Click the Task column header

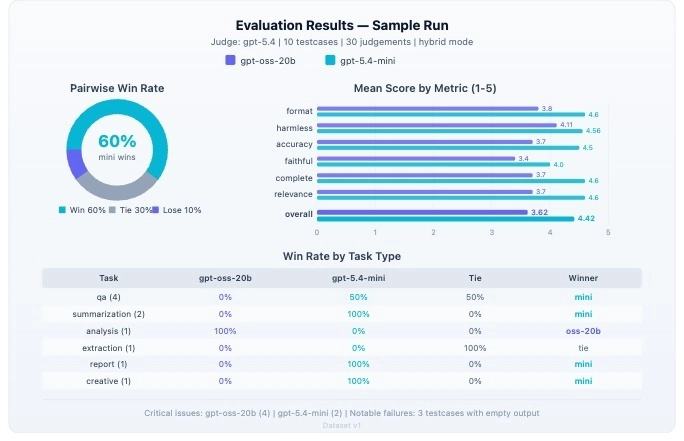[108, 278]
